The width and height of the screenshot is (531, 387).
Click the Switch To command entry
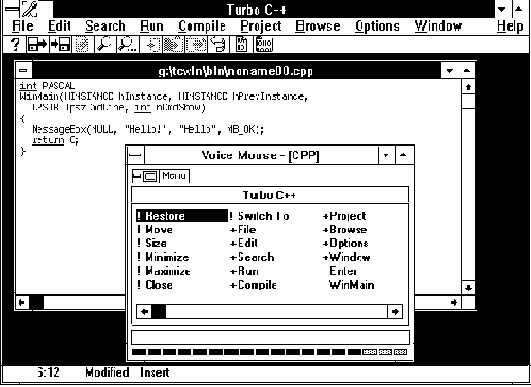click(x=259, y=216)
